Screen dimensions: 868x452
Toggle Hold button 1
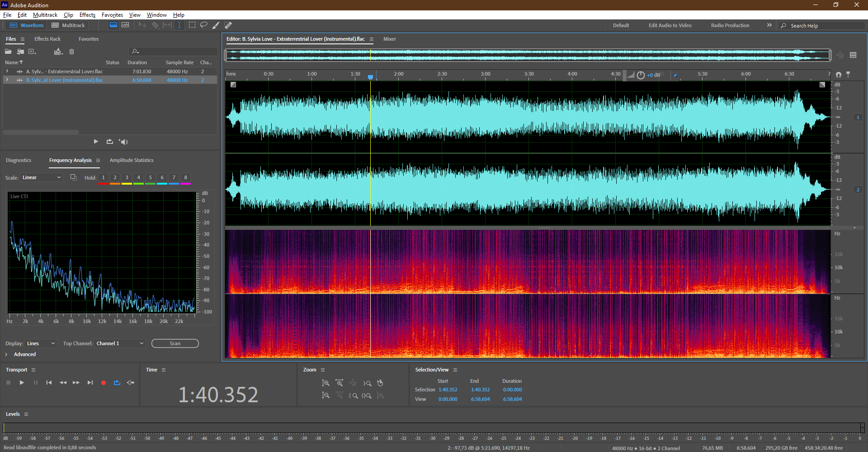click(103, 178)
